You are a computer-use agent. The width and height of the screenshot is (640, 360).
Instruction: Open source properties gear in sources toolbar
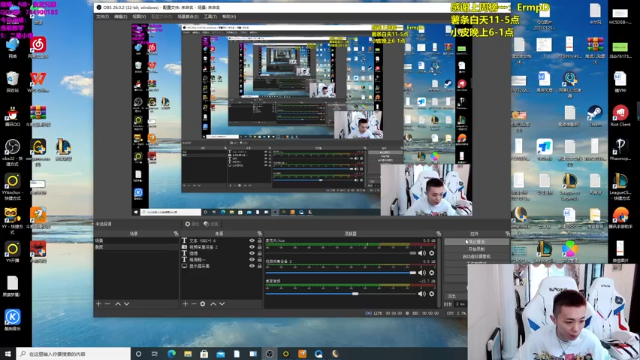(202, 304)
